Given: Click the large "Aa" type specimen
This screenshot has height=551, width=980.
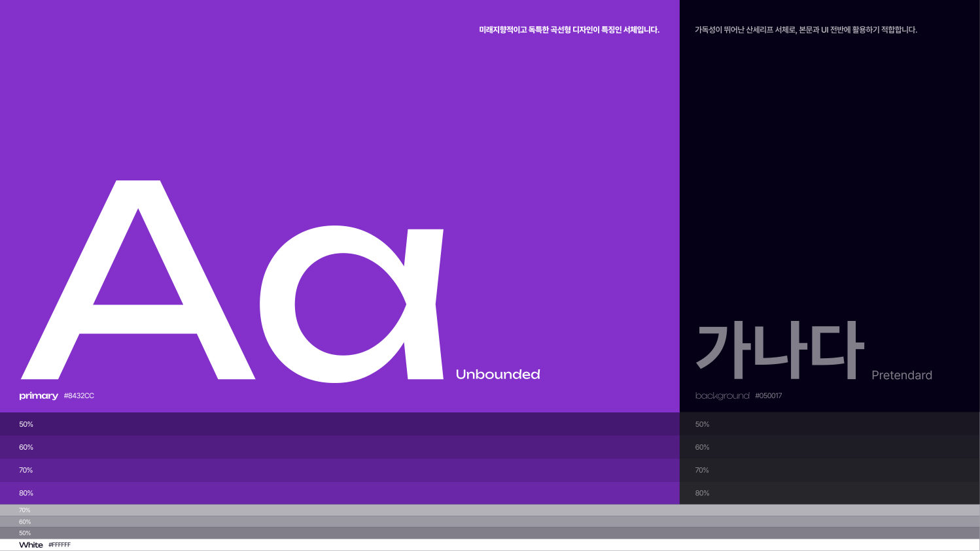Looking at the screenshot, I should 232,281.
